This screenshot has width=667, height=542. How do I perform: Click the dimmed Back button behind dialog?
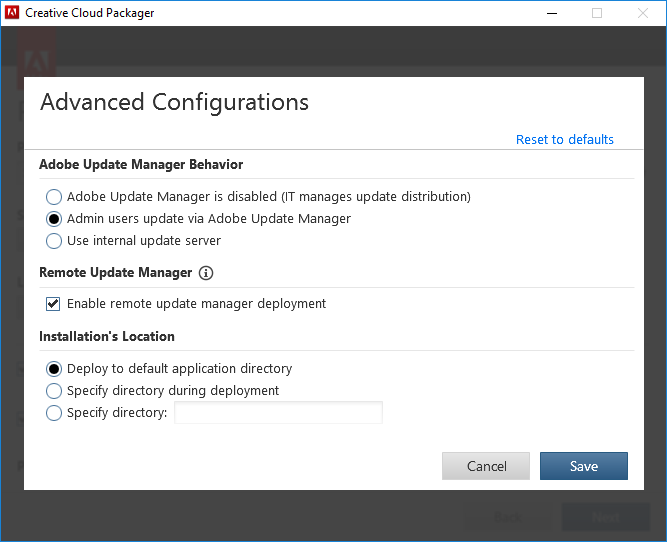(508, 517)
